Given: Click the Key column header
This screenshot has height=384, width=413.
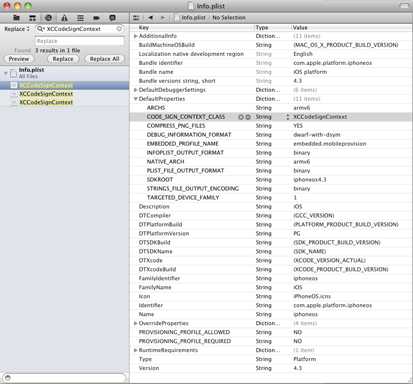Looking at the screenshot, I should click(x=192, y=28).
